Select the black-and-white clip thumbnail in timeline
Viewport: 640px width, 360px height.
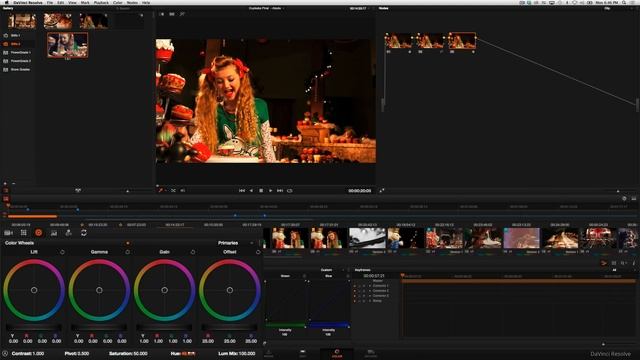367,238
